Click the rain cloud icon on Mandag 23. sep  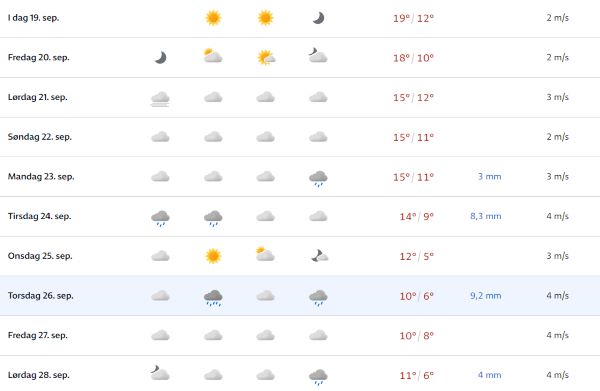coord(318,179)
